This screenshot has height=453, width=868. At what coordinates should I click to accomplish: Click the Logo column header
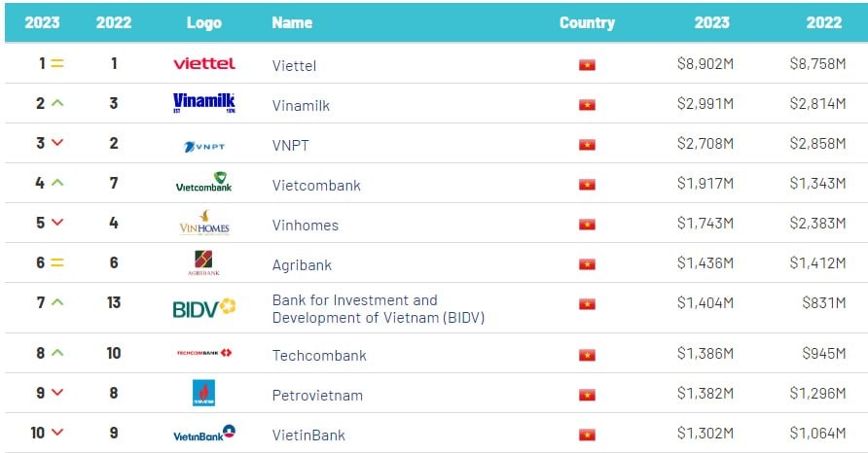tap(204, 22)
